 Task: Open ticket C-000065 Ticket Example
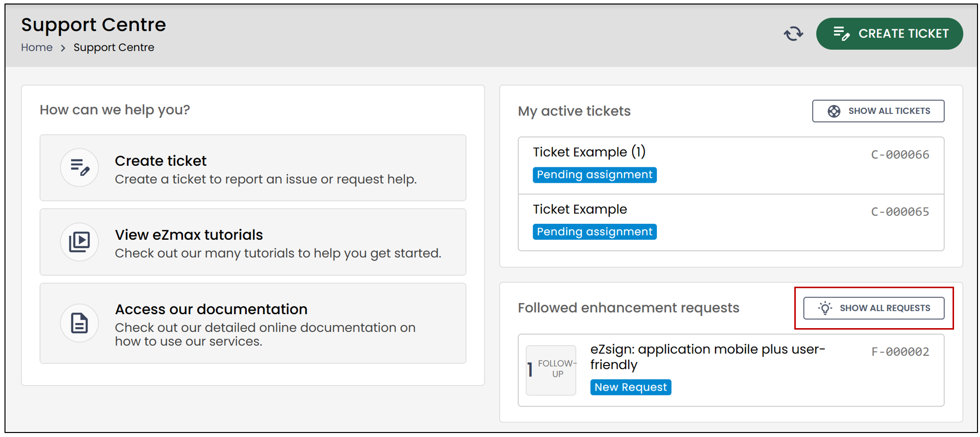[731, 222]
